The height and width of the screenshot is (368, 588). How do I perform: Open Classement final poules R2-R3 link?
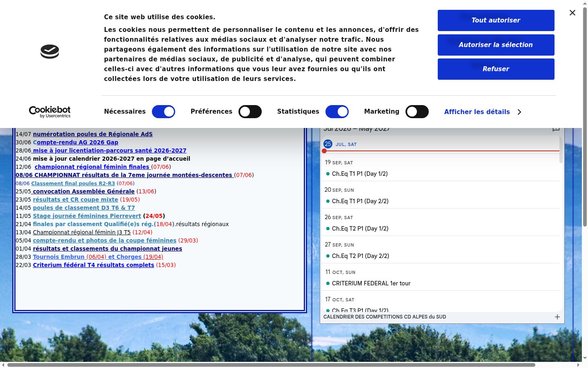click(73, 184)
